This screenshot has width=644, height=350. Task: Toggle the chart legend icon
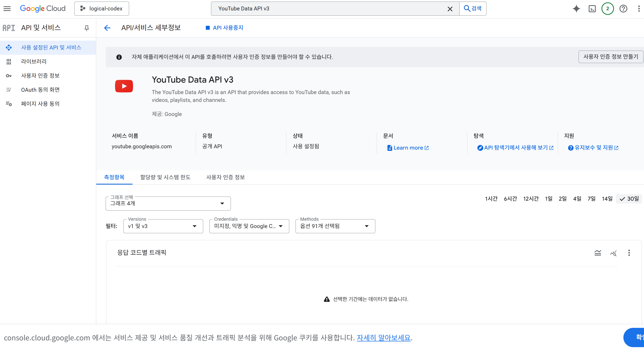click(x=598, y=253)
